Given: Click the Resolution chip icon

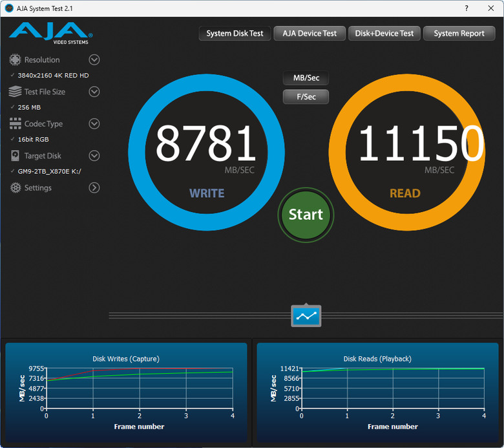Looking at the screenshot, I should click(15, 60).
